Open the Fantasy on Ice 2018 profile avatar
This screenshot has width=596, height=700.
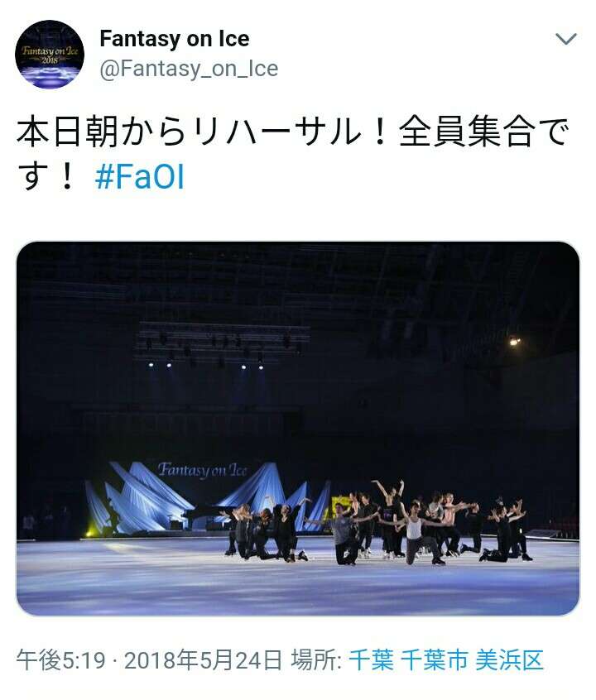pos(50,54)
